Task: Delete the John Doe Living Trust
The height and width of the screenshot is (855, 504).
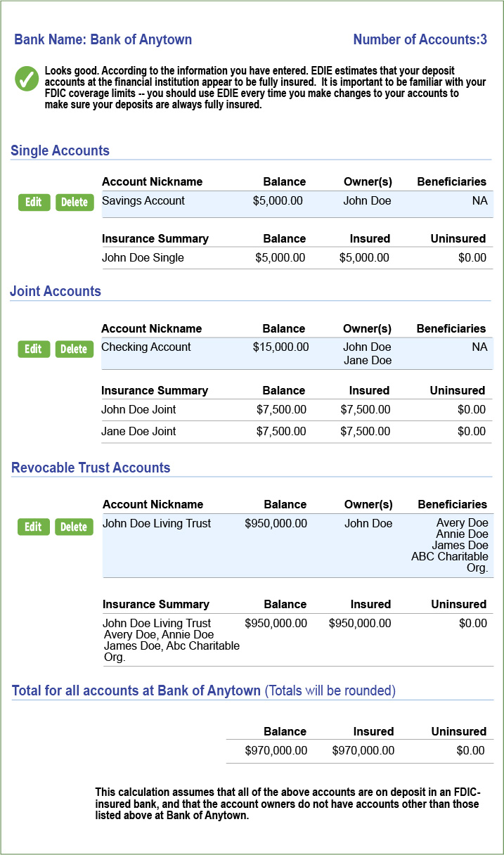Action: (74, 527)
